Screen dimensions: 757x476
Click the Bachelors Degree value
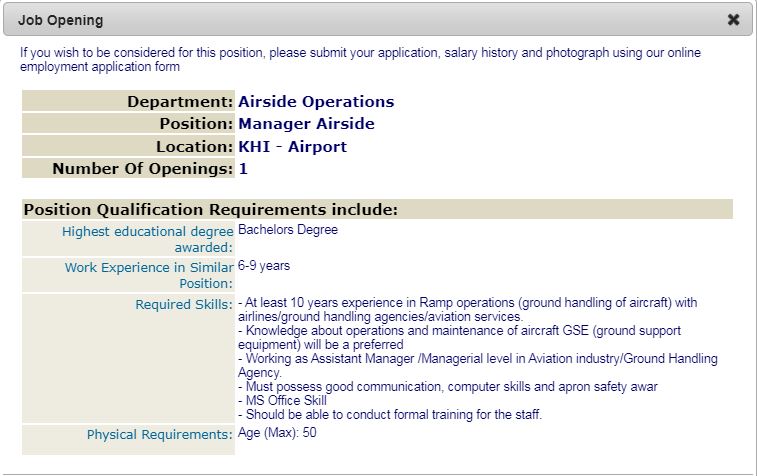coord(288,230)
